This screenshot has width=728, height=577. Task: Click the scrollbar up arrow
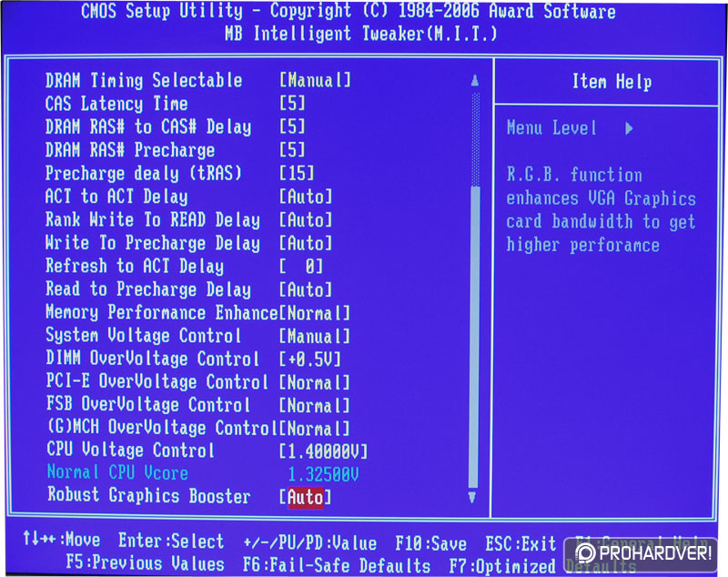click(x=474, y=80)
